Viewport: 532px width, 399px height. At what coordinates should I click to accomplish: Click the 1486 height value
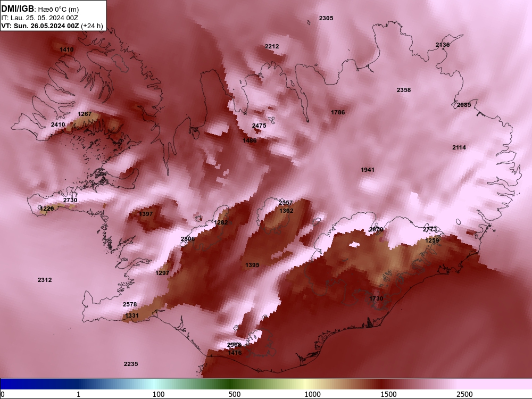pyautogui.click(x=250, y=140)
